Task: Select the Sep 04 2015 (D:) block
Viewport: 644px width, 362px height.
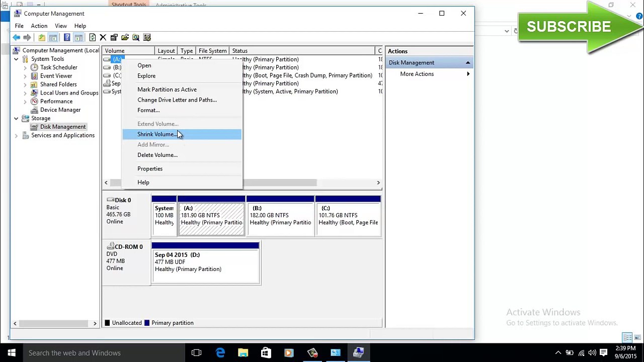Action: pos(205,262)
